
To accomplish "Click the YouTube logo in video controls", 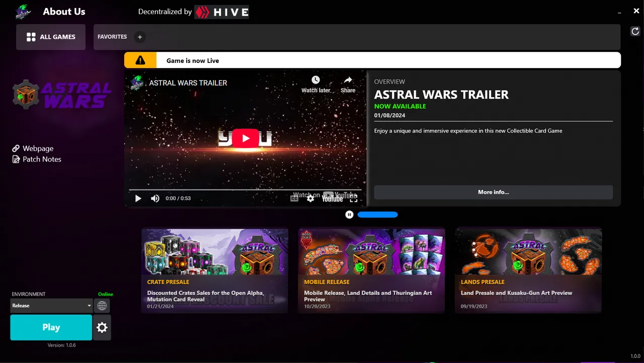I will click(x=332, y=199).
